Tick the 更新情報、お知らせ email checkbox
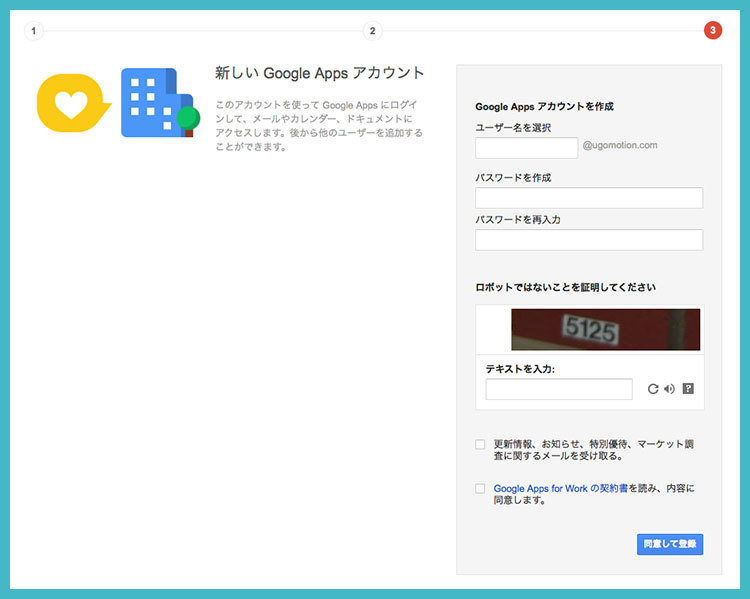This screenshot has width=750, height=599. coord(480,444)
